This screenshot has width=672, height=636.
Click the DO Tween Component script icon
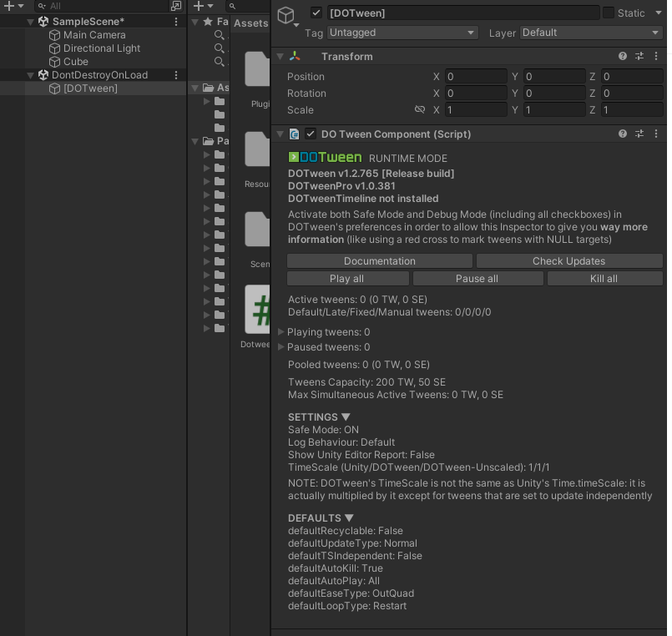point(295,134)
